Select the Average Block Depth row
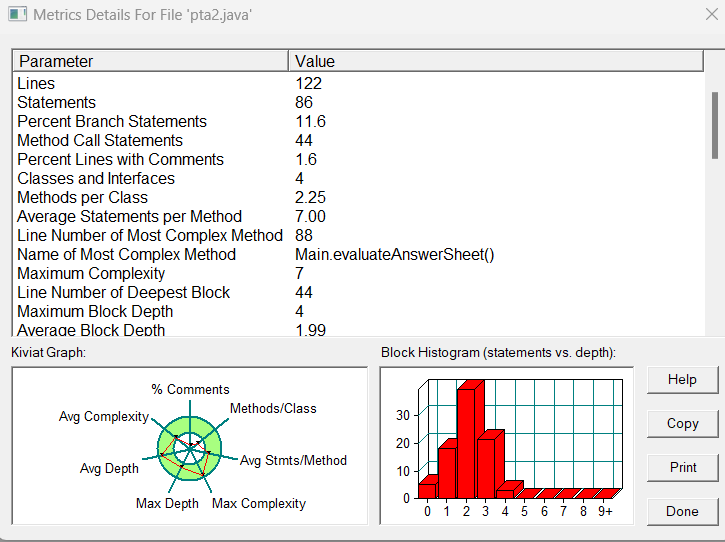Image resolution: width=725 pixels, height=542 pixels. click(358, 329)
